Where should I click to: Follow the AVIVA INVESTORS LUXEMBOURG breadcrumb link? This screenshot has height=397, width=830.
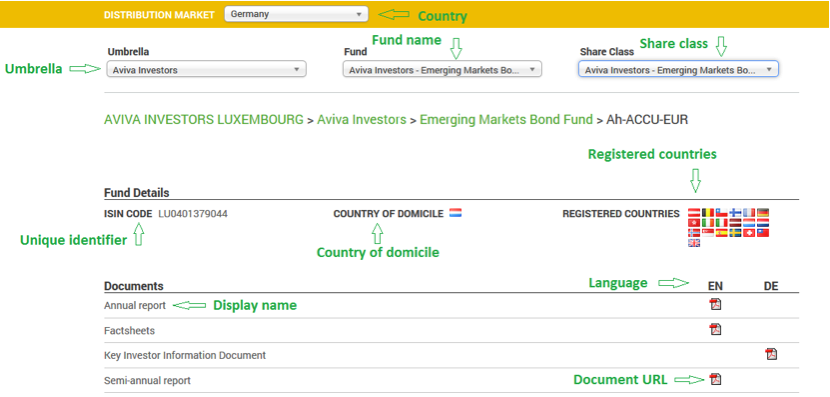click(204, 120)
